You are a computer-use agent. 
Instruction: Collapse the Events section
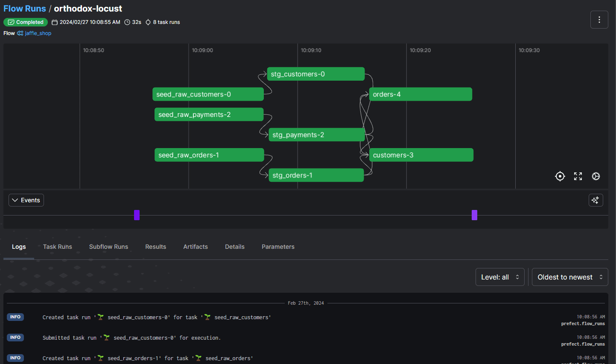[26, 200]
